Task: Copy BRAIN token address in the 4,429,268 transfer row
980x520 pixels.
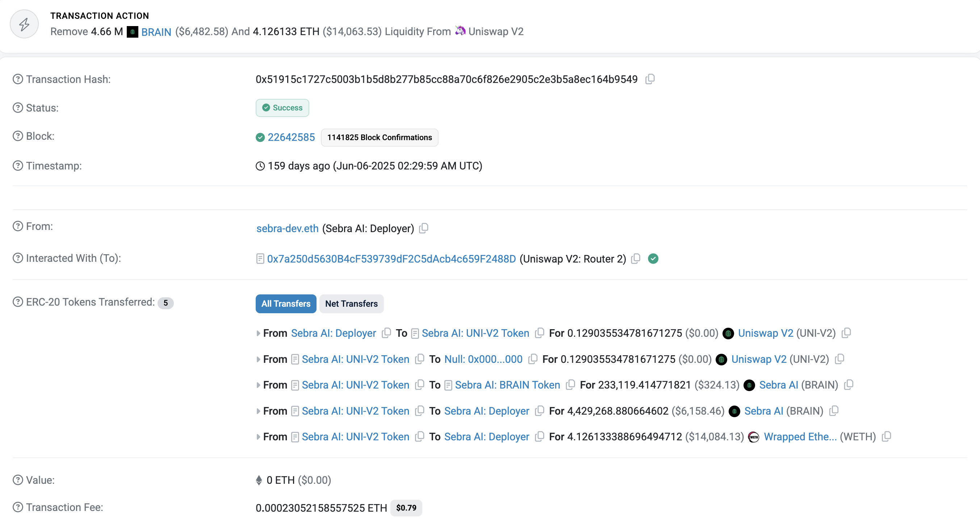Action: pos(834,411)
